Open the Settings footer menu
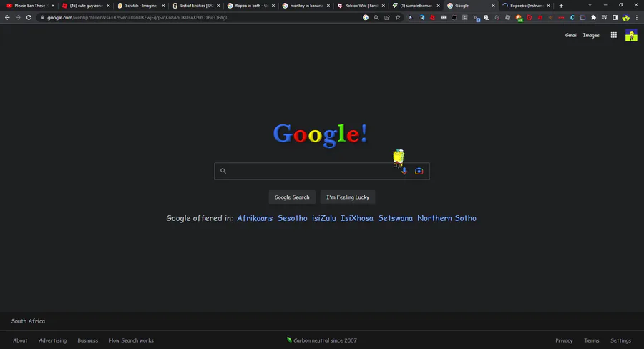 (x=620, y=340)
